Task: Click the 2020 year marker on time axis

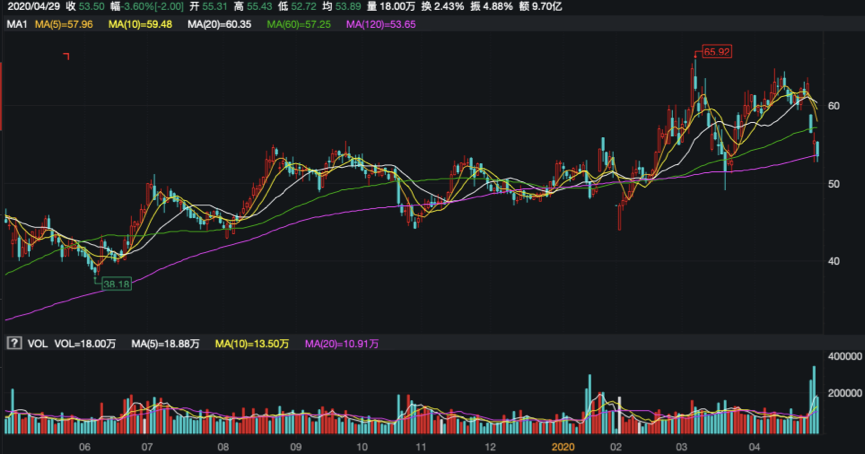Action: pos(564,446)
